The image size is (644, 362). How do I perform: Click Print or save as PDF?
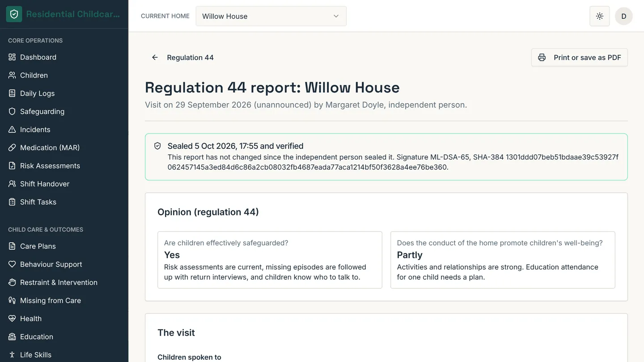[x=580, y=58]
